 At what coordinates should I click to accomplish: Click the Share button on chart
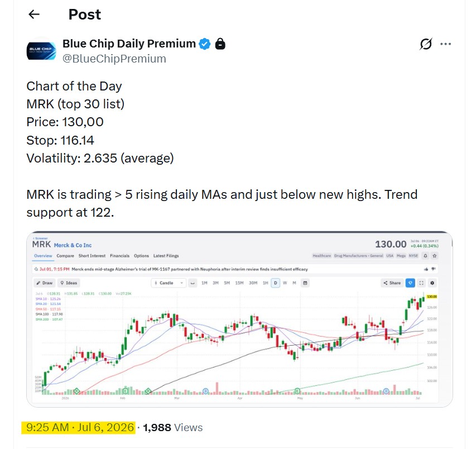392,283
